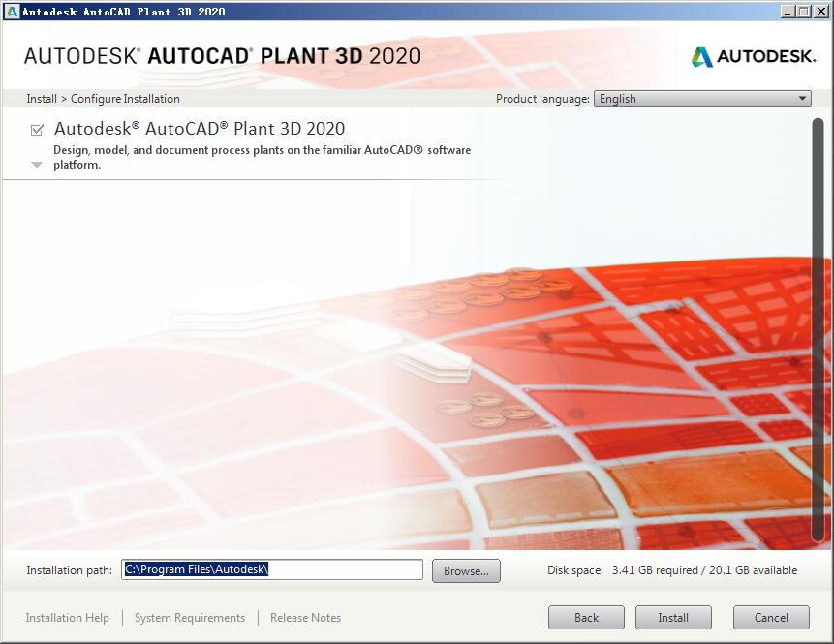Open the System Requirements link
This screenshot has height=644, width=834.
pos(190,618)
